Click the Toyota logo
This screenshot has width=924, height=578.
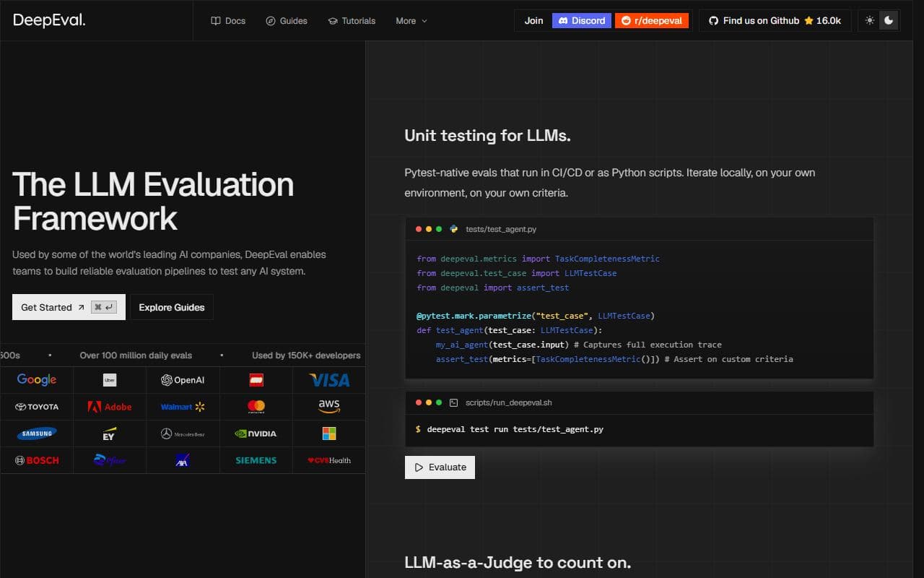pyautogui.click(x=37, y=407)
